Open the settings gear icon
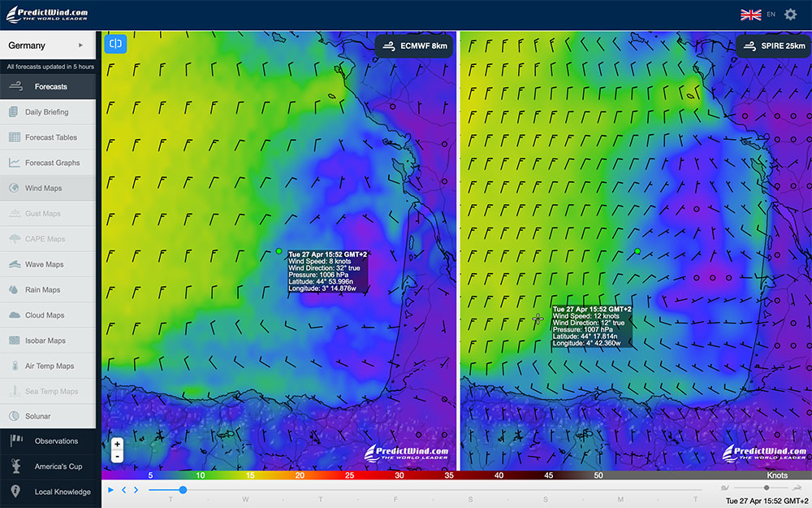The image size is (812, 508). tap(790, 15)
